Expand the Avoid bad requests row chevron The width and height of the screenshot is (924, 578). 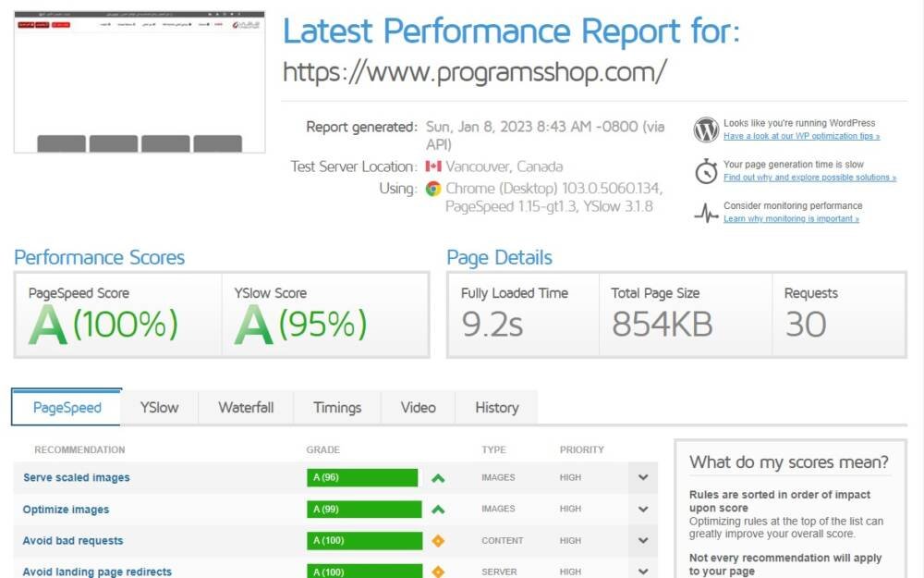pos(643,541)
